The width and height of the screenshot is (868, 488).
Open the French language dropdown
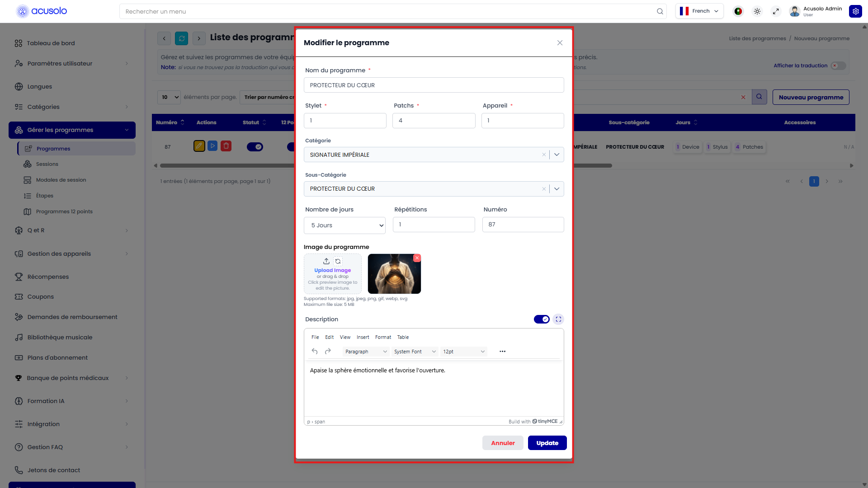[699, 11]
